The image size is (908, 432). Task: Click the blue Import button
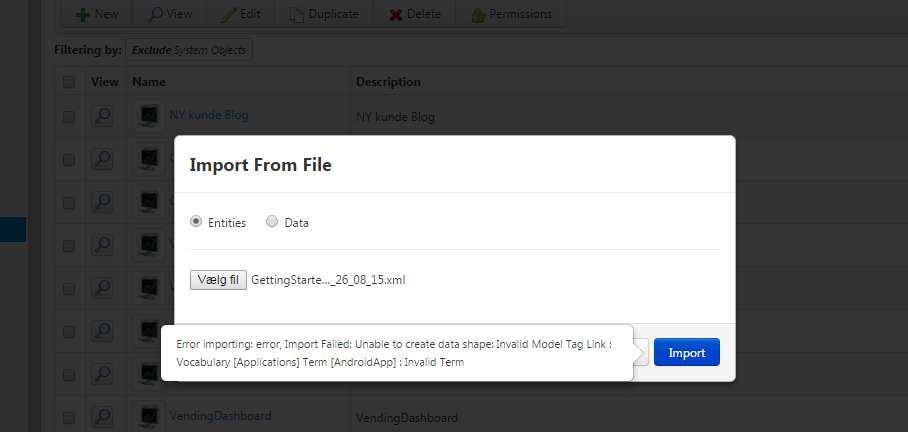click(687, 352)
